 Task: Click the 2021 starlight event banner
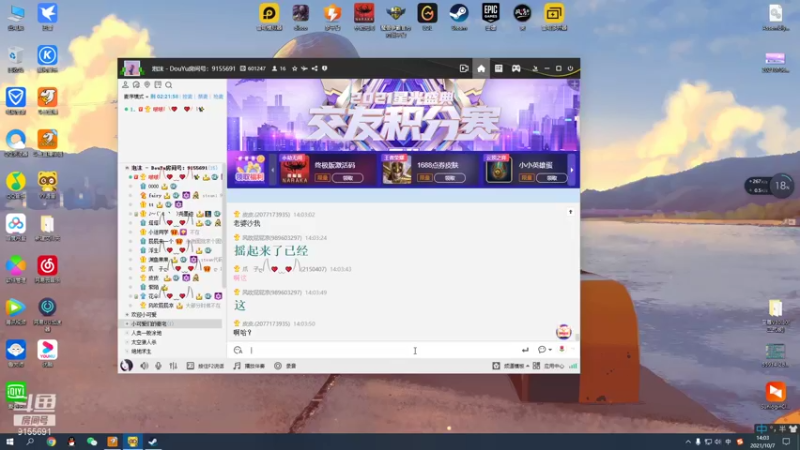point(403,115)
